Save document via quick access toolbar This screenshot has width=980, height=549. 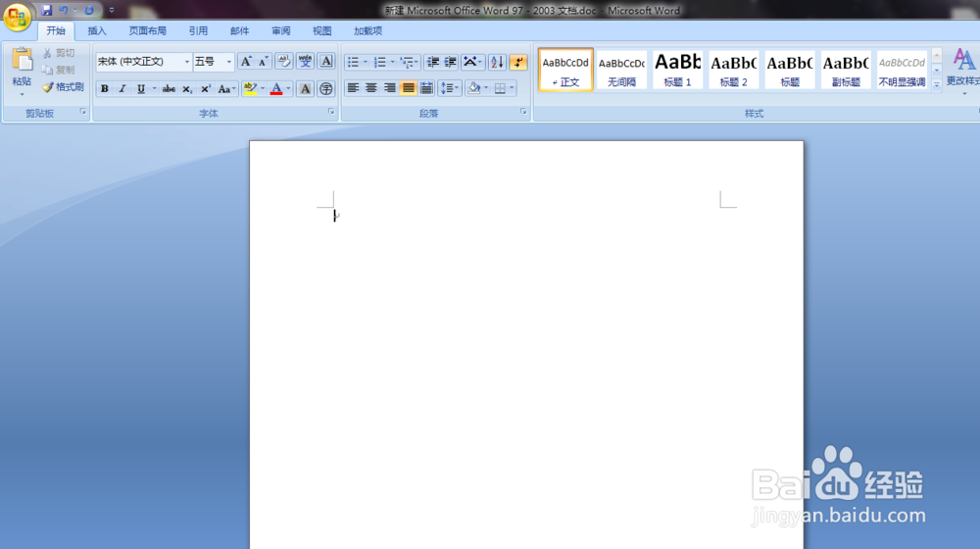click(47, 10)
